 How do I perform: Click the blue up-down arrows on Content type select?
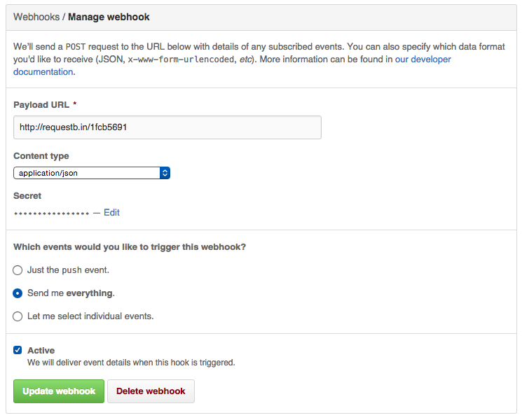click(165, 172)
